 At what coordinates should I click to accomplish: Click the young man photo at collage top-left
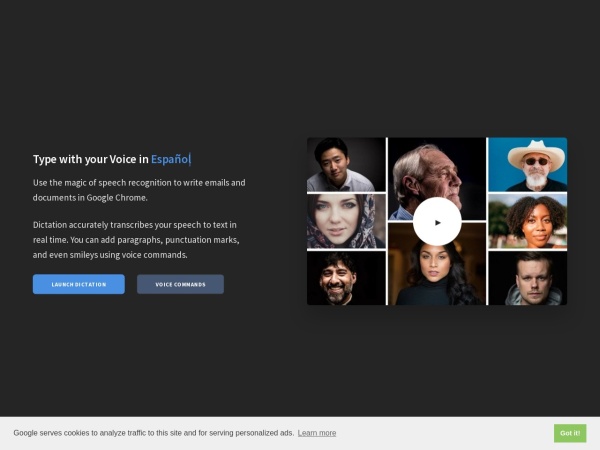pos(346,165)
